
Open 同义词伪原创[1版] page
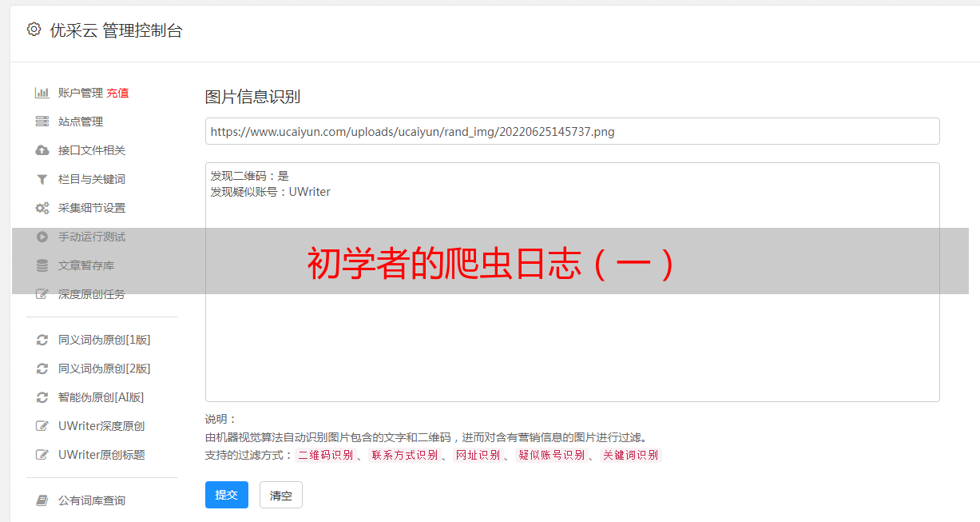click(105, 340)
